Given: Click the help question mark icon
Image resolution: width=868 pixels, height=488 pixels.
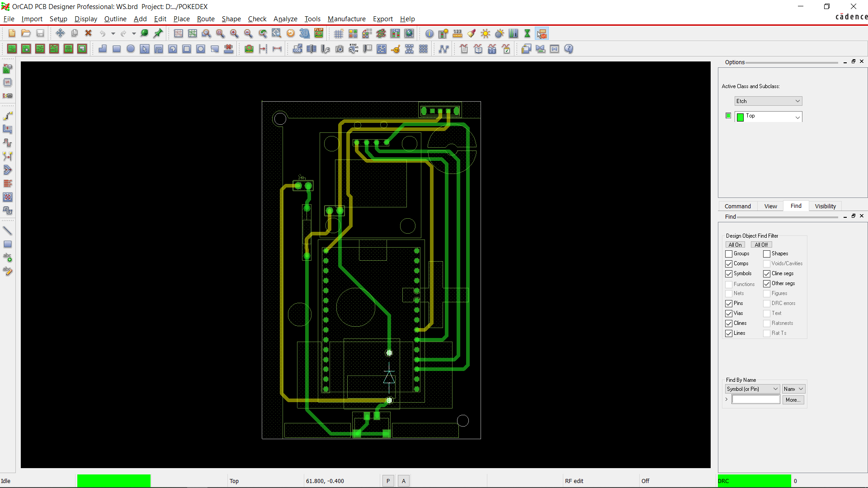Looking at the screenshot, I should click(569, 49).
